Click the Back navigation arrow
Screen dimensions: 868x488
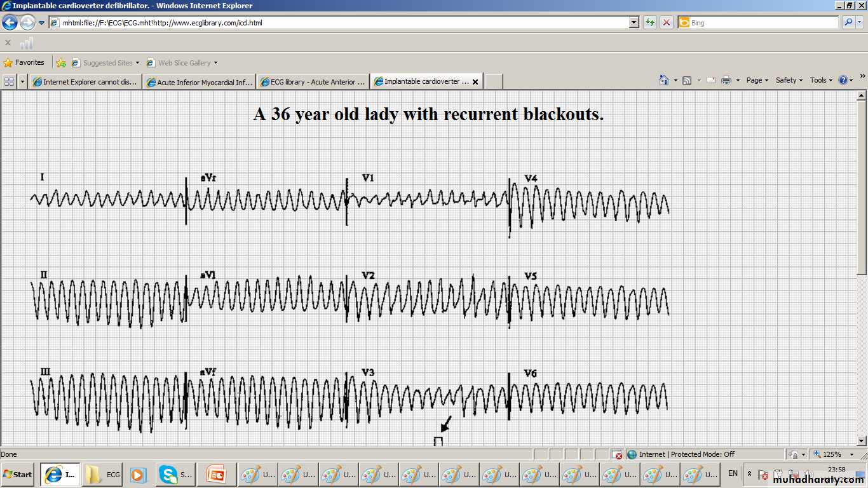pyautogui.click(x=10, y=23)
